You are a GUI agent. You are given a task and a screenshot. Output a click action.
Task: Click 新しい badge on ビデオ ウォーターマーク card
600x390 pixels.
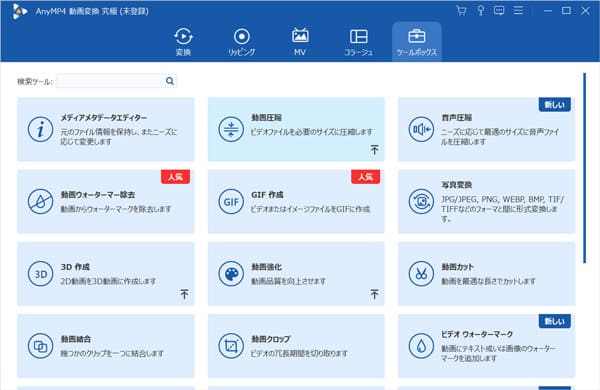tap(554, 321)
